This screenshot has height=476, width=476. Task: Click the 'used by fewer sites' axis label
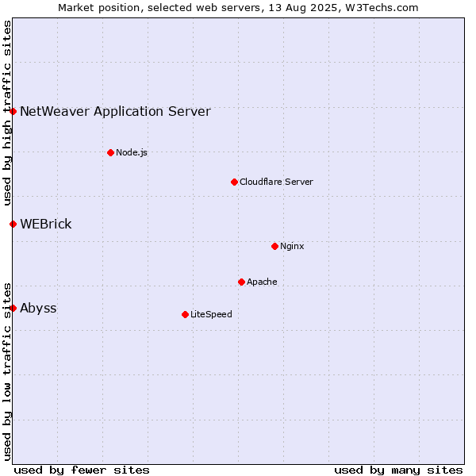tap(82, 470)
